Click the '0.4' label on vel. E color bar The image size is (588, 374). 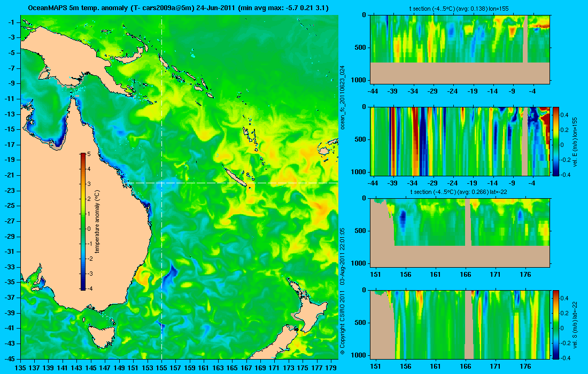coord(564,115)
